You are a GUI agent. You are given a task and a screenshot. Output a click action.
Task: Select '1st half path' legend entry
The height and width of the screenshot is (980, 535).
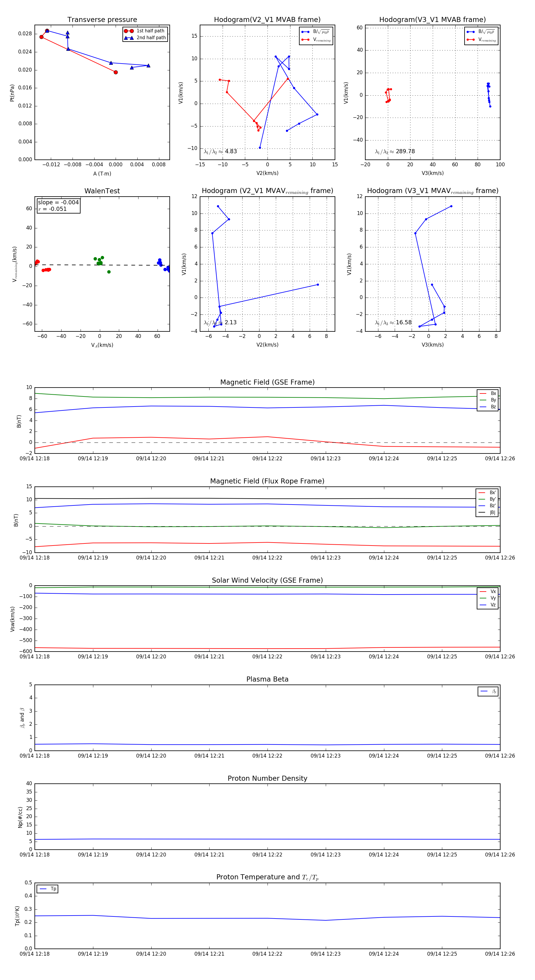pos(145,31)
